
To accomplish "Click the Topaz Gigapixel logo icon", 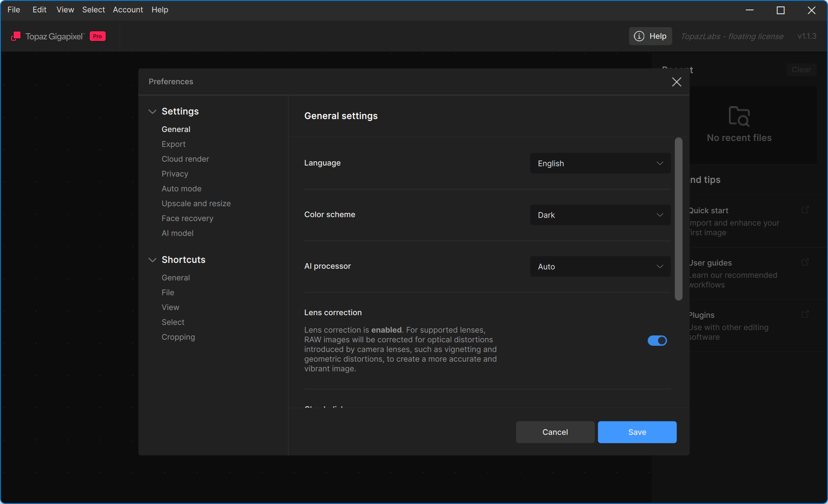I will (x=16, y=37).
